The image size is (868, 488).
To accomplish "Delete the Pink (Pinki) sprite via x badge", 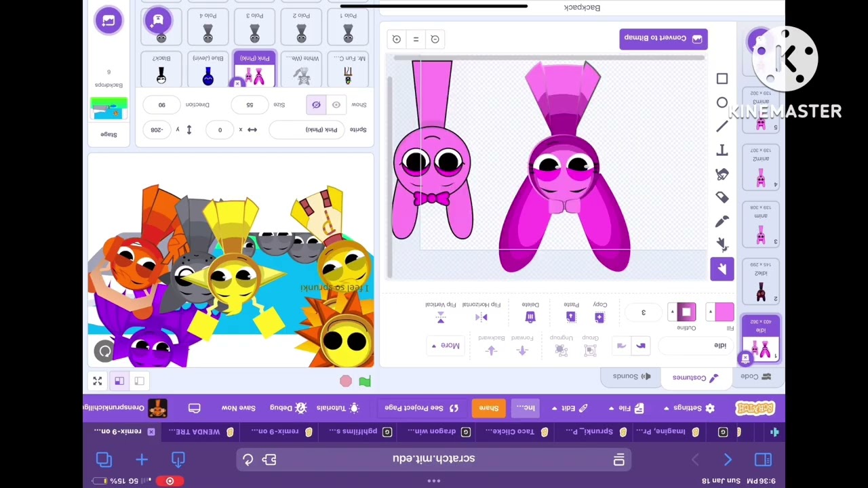I will [x=237, y=83].
